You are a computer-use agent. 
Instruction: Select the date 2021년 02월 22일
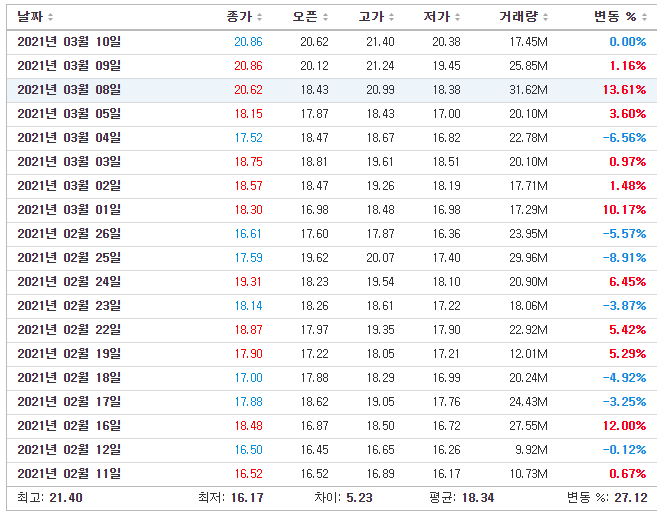pyautogui.click(x=69, y=330)
